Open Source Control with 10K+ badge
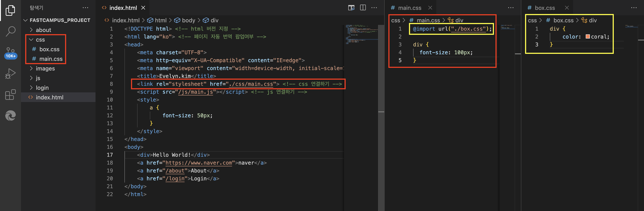This screenshot has width=644, height=211. coord(10,53)
